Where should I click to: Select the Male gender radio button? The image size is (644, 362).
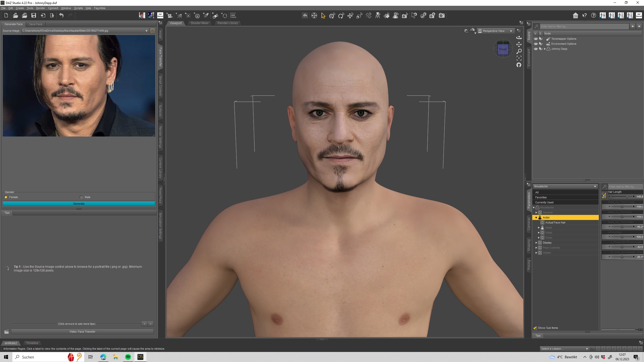coord(81,197)
